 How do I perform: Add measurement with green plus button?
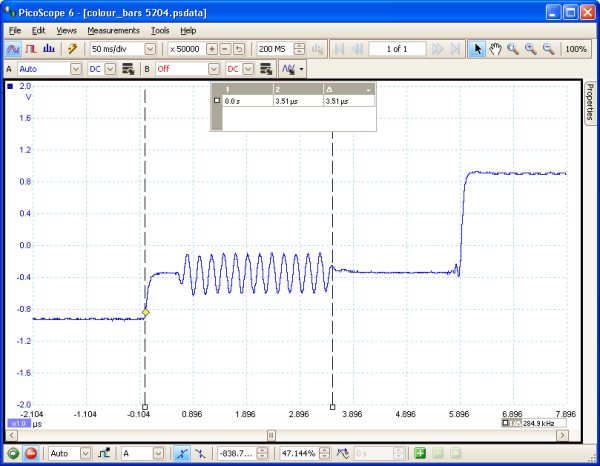coord(420,454)
